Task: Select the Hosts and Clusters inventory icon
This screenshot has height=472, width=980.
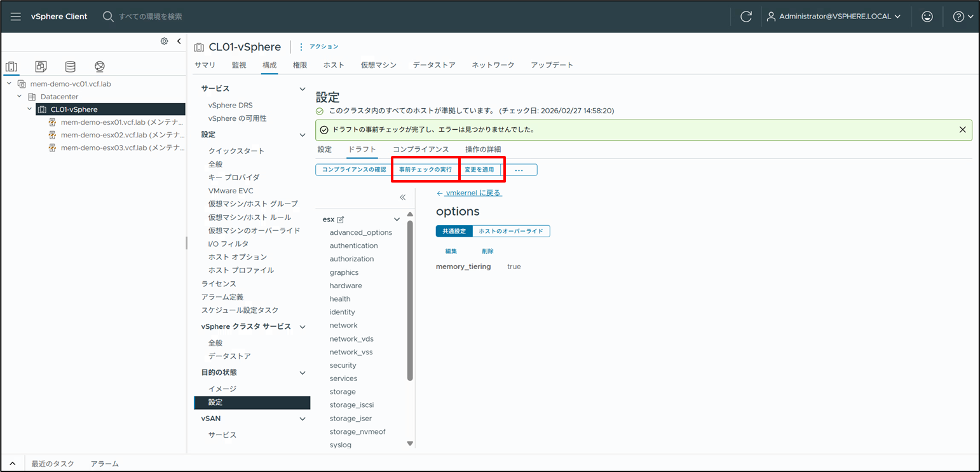Action: click(x=11, y=66)
